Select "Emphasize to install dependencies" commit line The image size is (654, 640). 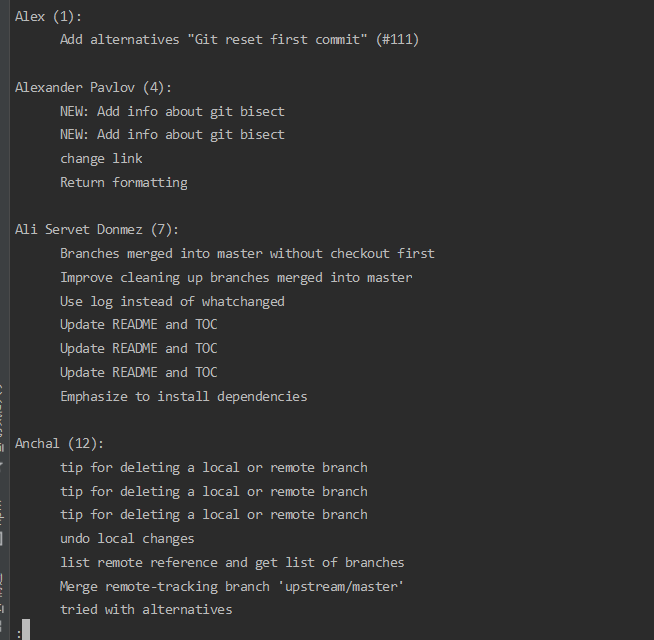click(x=183, y=396)
